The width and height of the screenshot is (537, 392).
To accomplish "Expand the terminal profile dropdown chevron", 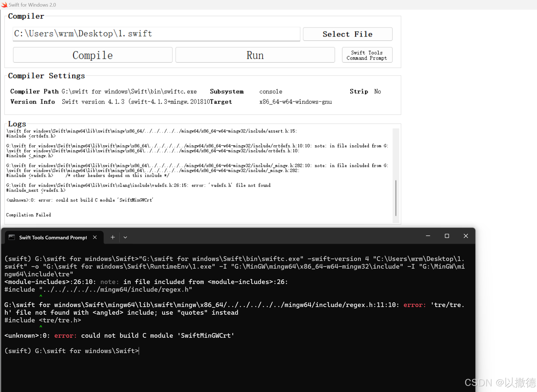I will (x=125, y=237).
